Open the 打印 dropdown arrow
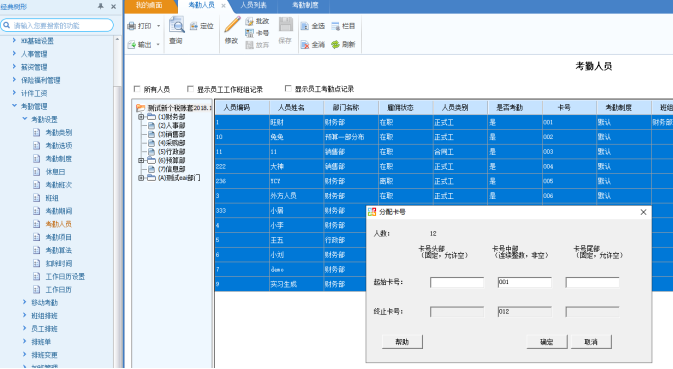The image size is (673, 369). [x=158, y=26]
